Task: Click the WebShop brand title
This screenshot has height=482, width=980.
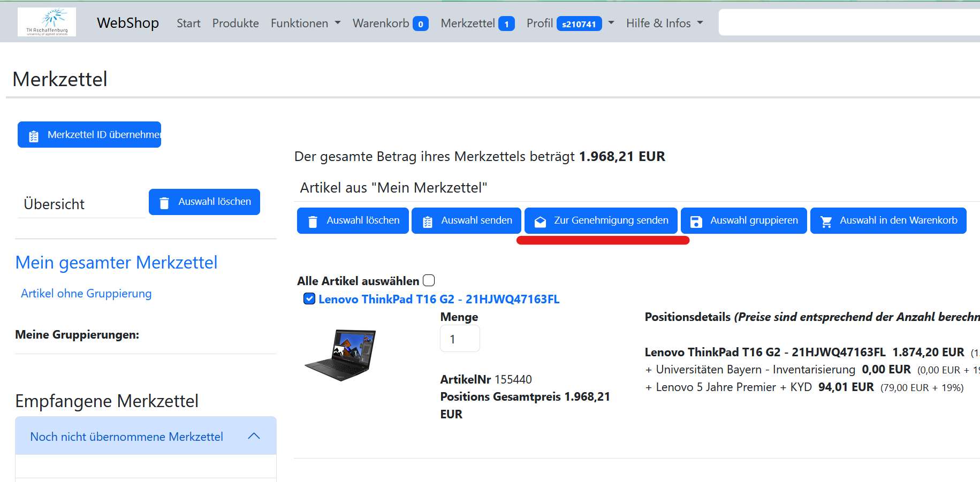Action: point(128,22)
